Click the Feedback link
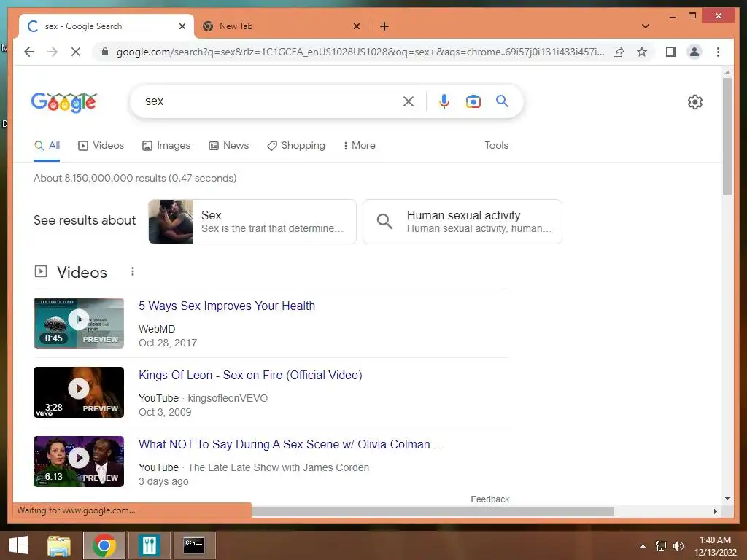Screen dimensions: 747x560 489,499
